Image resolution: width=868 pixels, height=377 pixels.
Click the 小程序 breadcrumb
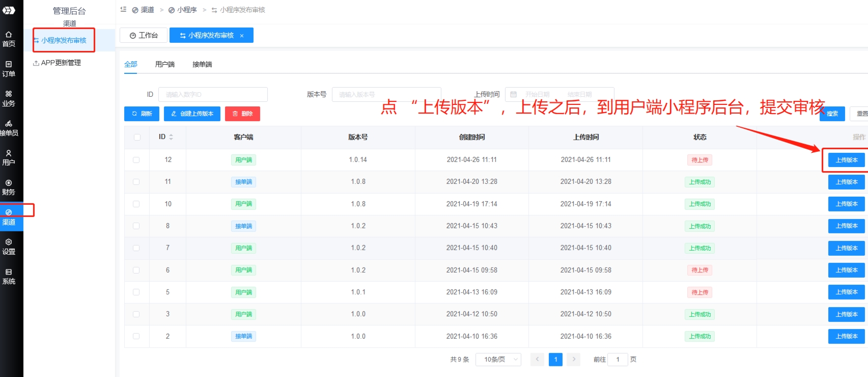coord(183,10)
